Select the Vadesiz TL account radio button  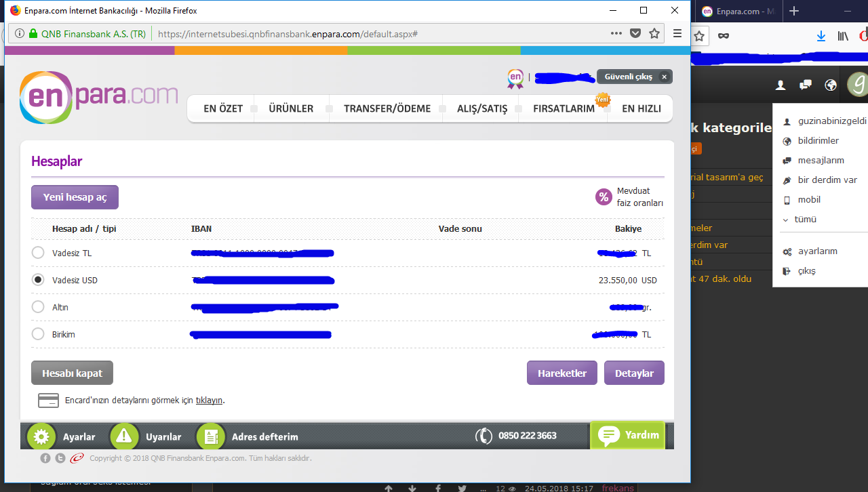tap(38, 253)
